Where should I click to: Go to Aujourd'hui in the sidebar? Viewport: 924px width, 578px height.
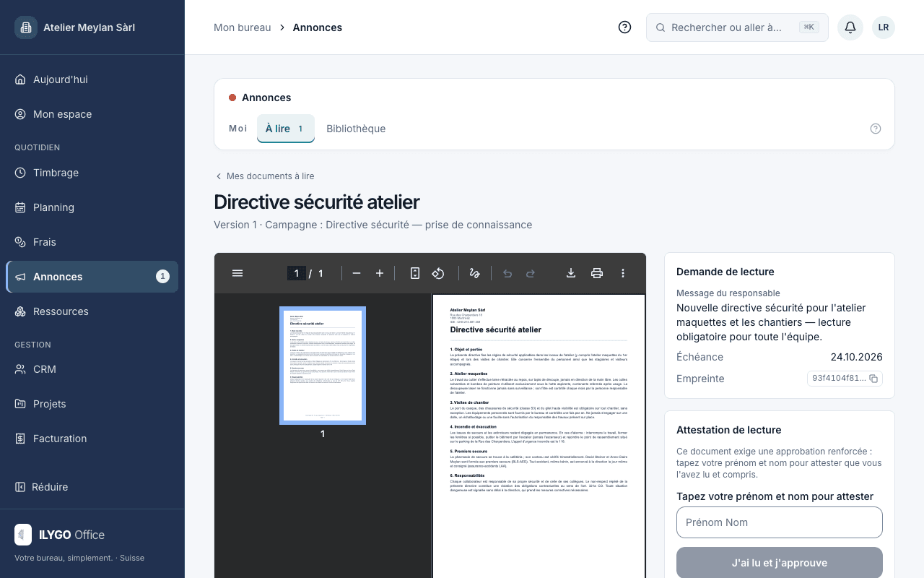92,79
